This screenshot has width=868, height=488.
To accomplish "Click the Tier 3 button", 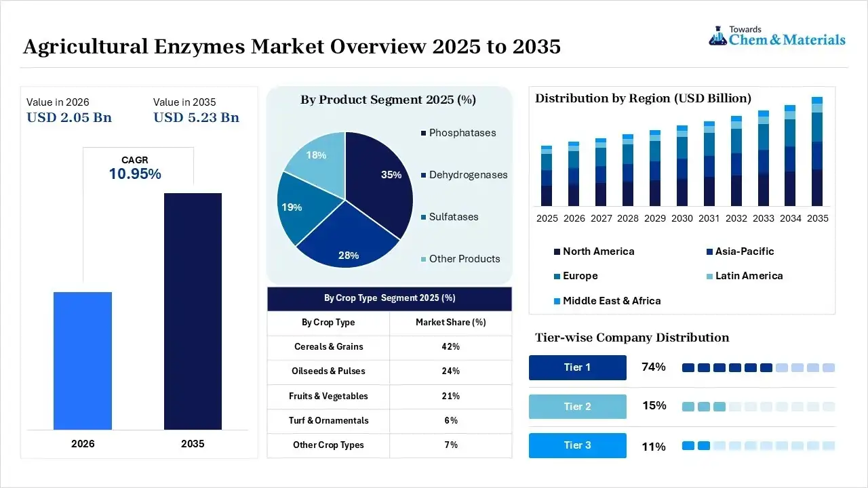I will point(578,445).
